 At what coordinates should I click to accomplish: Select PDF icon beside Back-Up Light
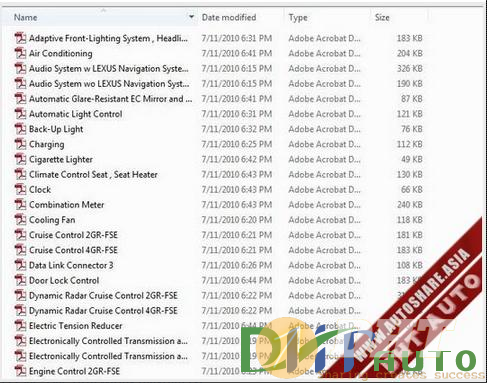click(x=20, y=129)
